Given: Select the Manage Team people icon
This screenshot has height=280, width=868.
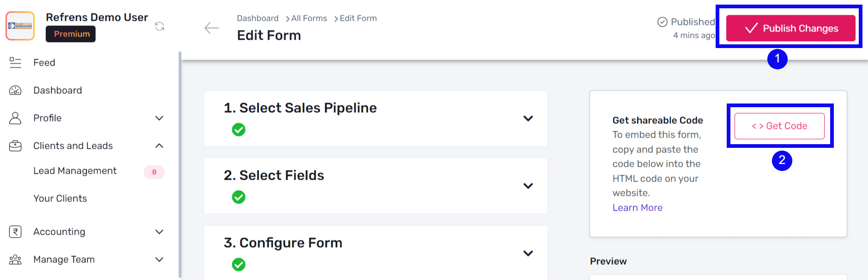Looking at the screenshot, I should pyautogui.click(x=15, y=259).
